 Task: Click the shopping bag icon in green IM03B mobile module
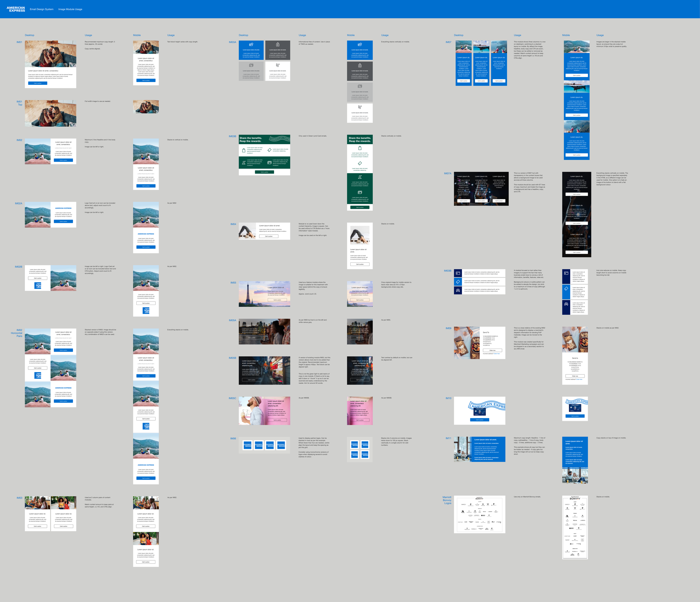(360, 148)
